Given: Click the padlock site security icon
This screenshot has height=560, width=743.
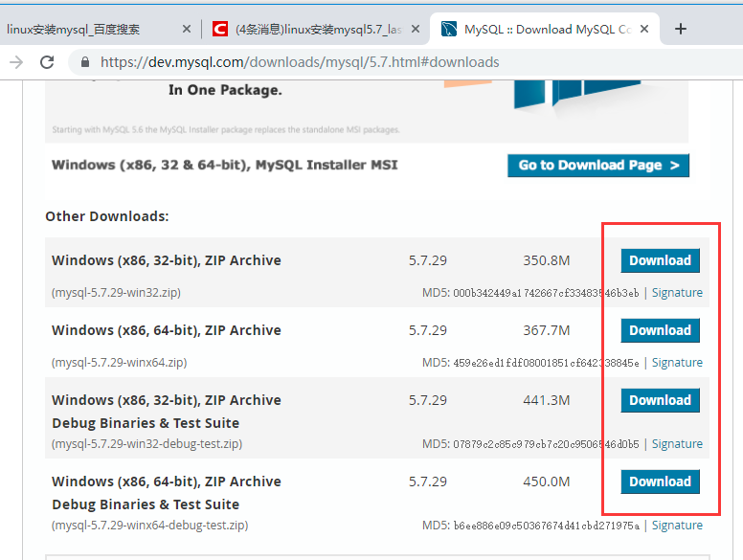Looking at the screenshot, I should tap(85, 62).
